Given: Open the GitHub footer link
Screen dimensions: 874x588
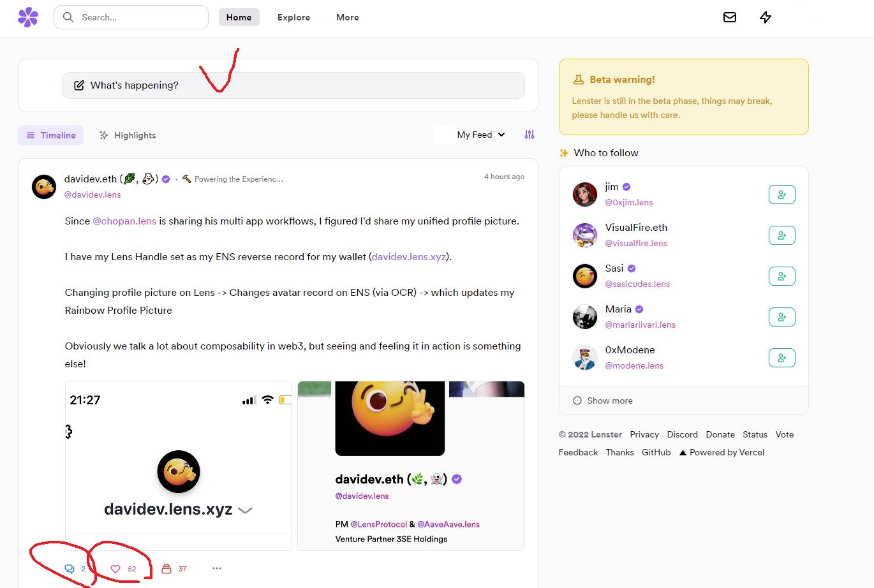Looking at the screenshot, I should pos(656,453).
